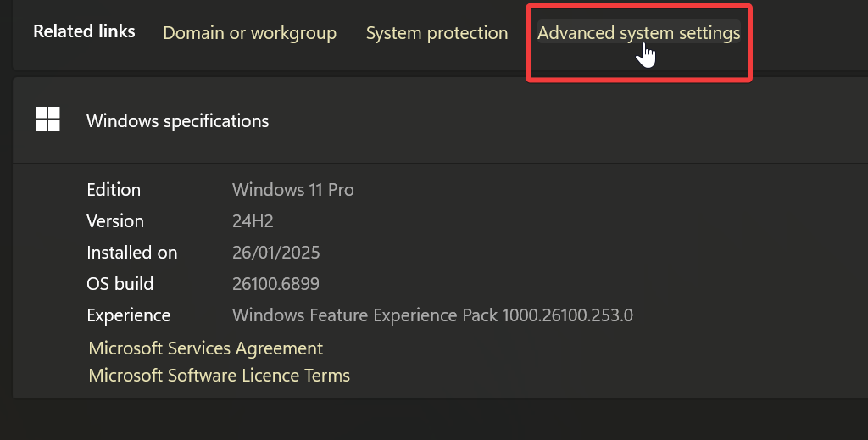This screenshot has width=868, height=440.
Task: Open the Microsoft Software Licence Terms link
Action: point(219,375)
